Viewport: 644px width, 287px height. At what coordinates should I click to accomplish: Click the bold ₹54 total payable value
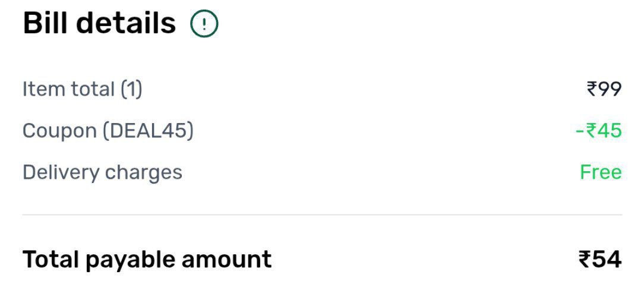point(600,260)
